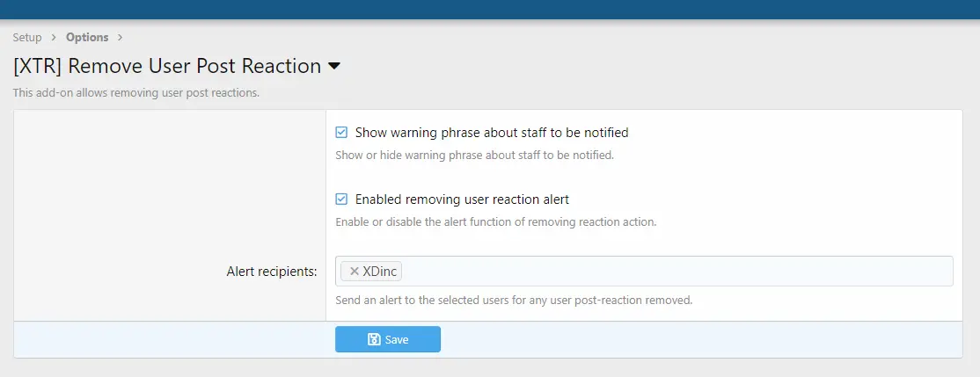Focus the Alert recipients input field

(644, 271)
